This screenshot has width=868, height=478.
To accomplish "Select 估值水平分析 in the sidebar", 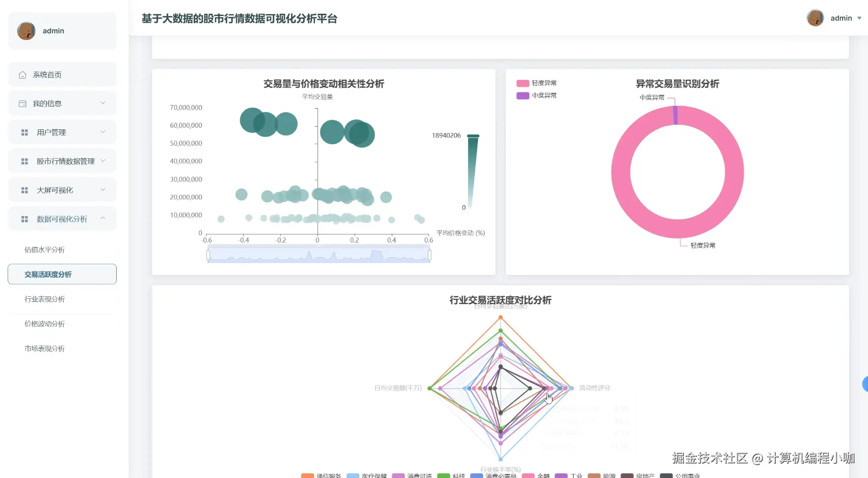I will [x=44, y=249].
